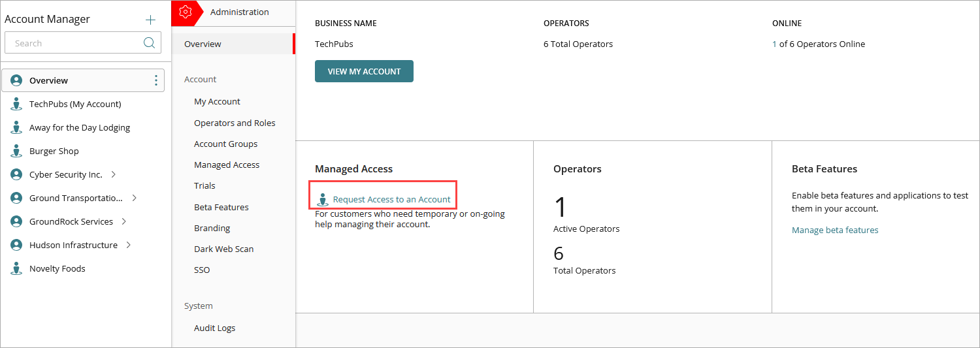
Task: Click the GroundRock Services account icon
Action: 16,221
